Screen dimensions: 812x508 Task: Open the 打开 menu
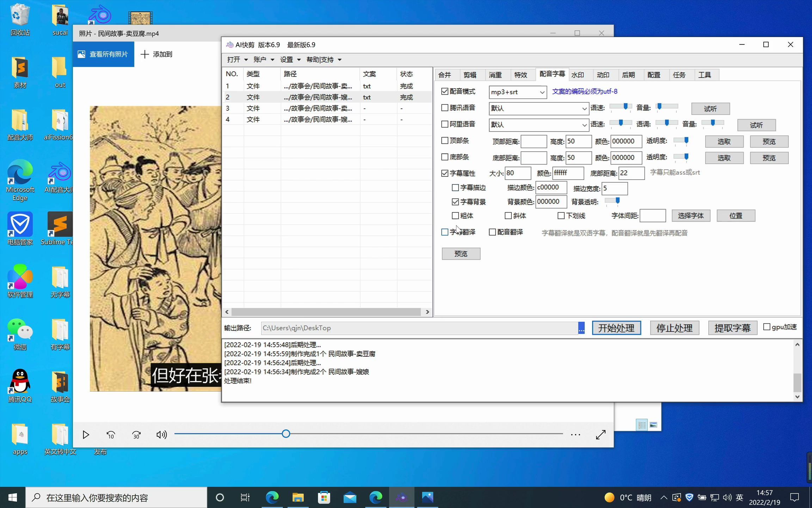tap(237, 60)
